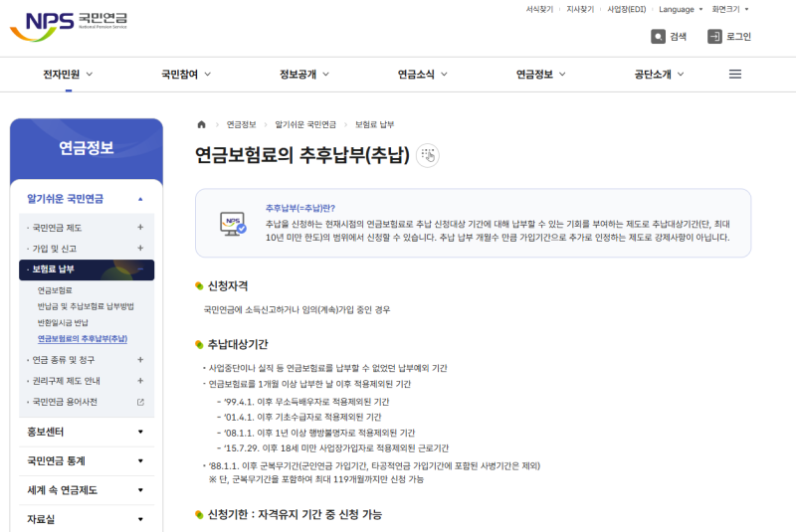This screenshot has height=532, width=796.
Task: Click external link icon beside 국민연금 용어사전
Action: (140, 402)
